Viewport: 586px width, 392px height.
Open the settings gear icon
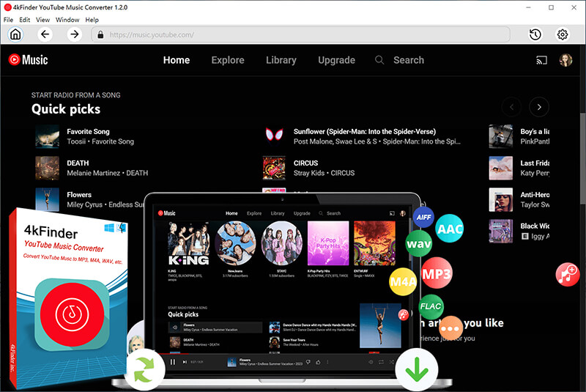pos(563,34)
